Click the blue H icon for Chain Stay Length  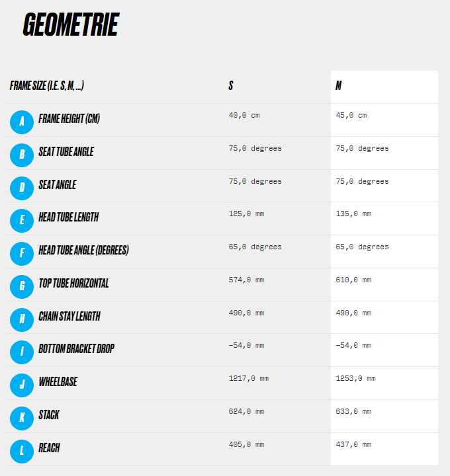(22, 320)
